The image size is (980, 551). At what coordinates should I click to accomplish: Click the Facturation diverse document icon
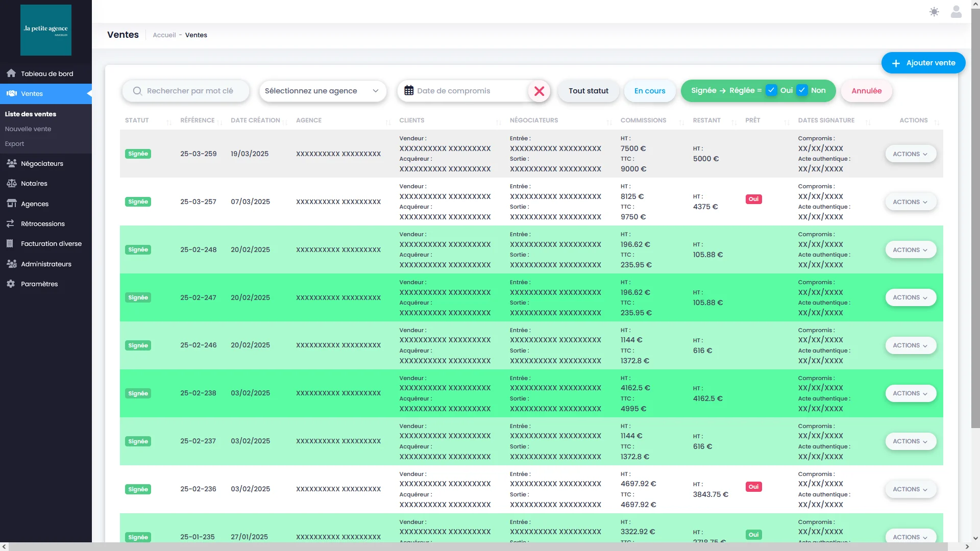[10, 243]
